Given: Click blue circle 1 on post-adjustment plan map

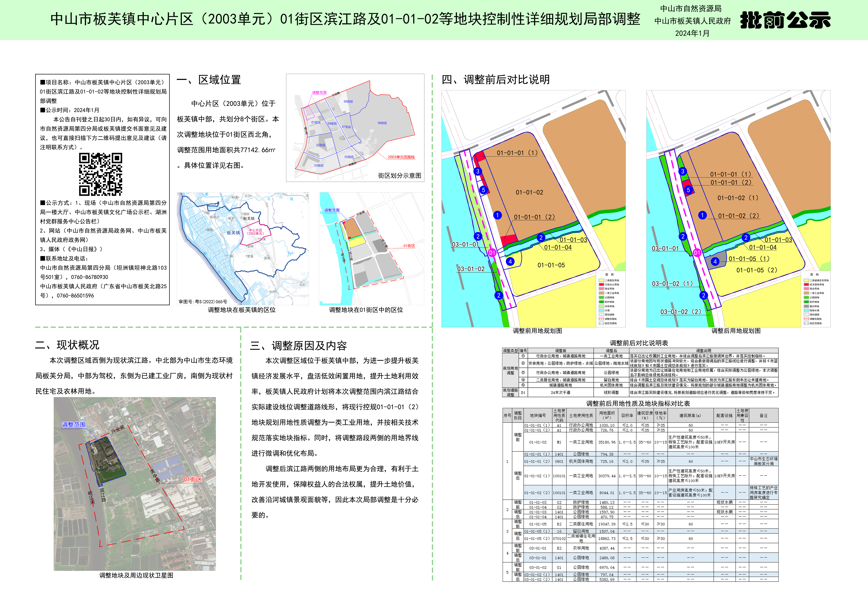Looking at the screenshot, I should [702, 215].
